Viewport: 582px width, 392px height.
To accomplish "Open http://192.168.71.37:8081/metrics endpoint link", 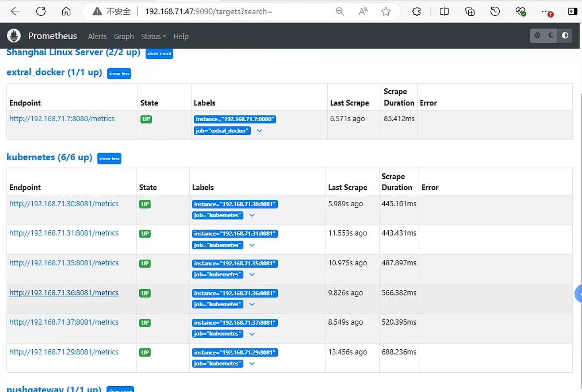I will pyautogui.click(x=64, y=322).
